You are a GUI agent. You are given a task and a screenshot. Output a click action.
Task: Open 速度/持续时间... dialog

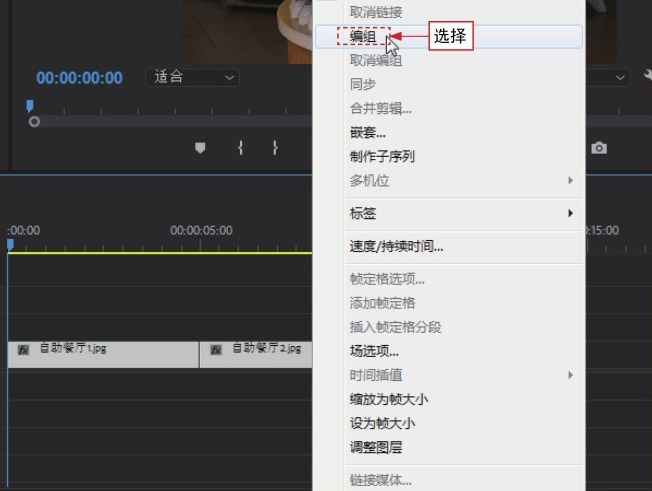[x=449, y=247]
